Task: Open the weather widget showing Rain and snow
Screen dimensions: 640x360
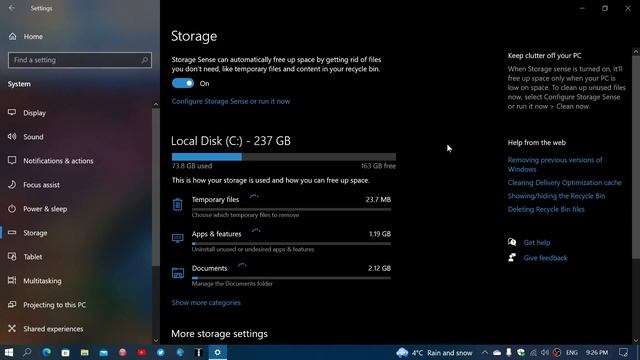Action: tap(434, 353)
